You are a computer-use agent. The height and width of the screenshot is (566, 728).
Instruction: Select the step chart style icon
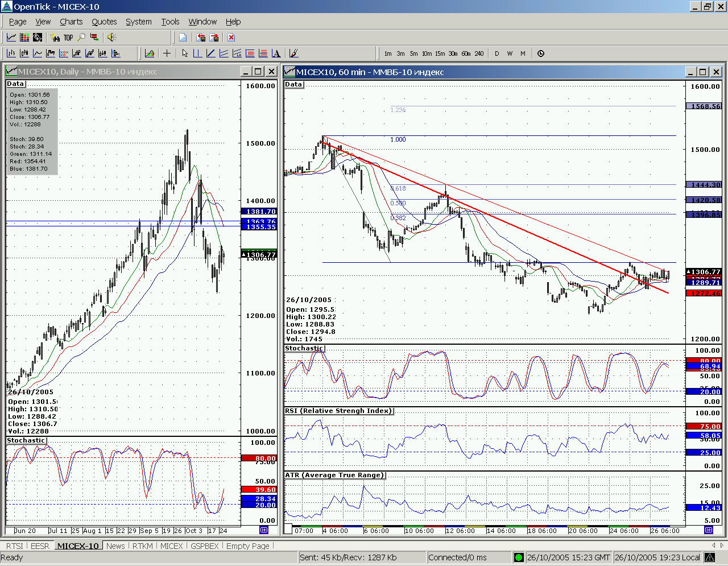[51, 53]
